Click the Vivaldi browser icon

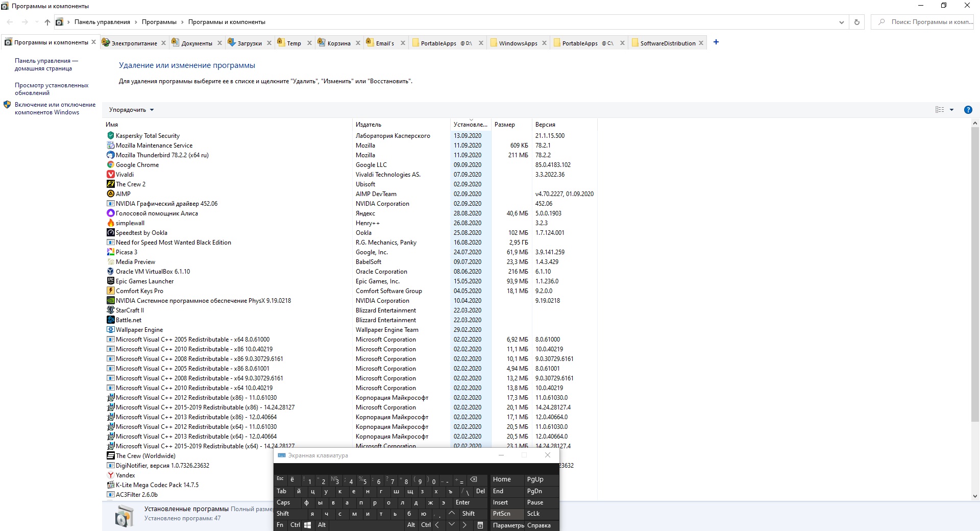110,175
